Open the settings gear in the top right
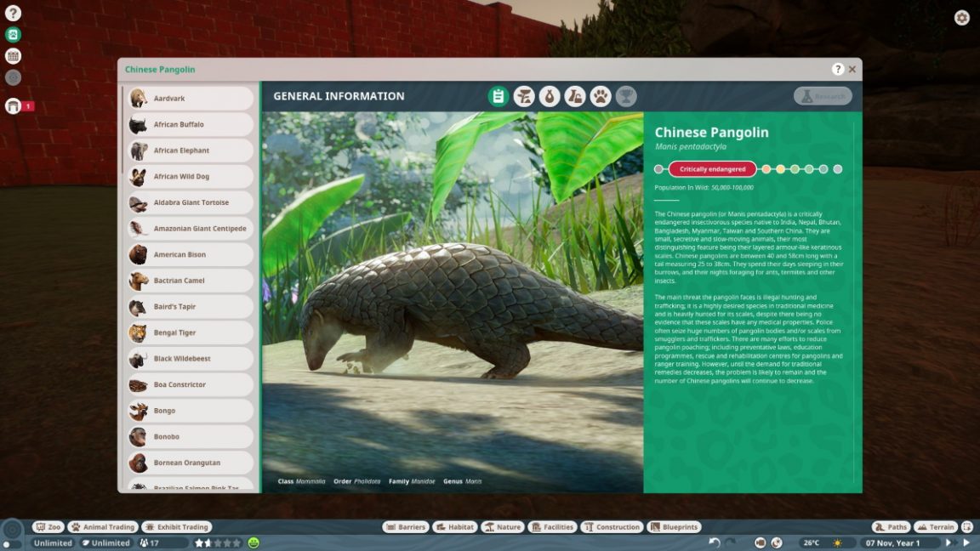The image size is (980, 551). pyautogui.click(x=962, y=18)
